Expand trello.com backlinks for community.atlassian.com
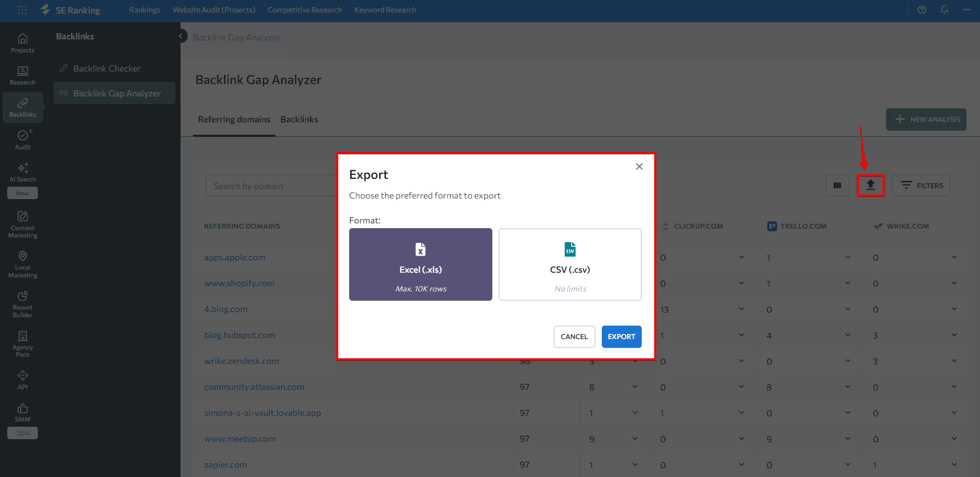 (x=847, y=387)
